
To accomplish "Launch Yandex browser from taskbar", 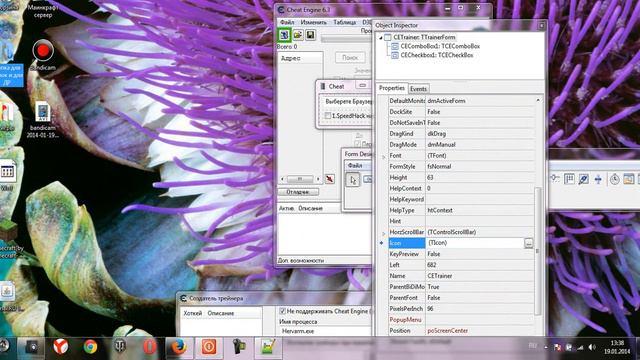I will (61, 347).
